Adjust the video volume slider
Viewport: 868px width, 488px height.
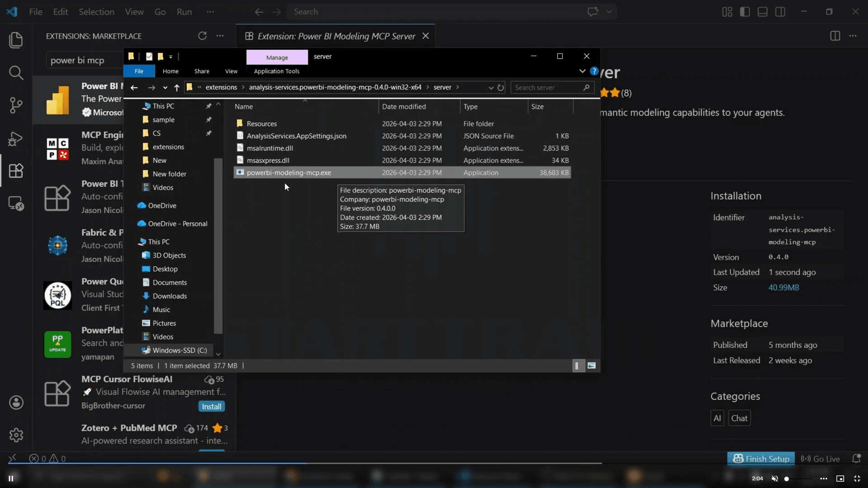pyautogui.click(x=798, y=479)
